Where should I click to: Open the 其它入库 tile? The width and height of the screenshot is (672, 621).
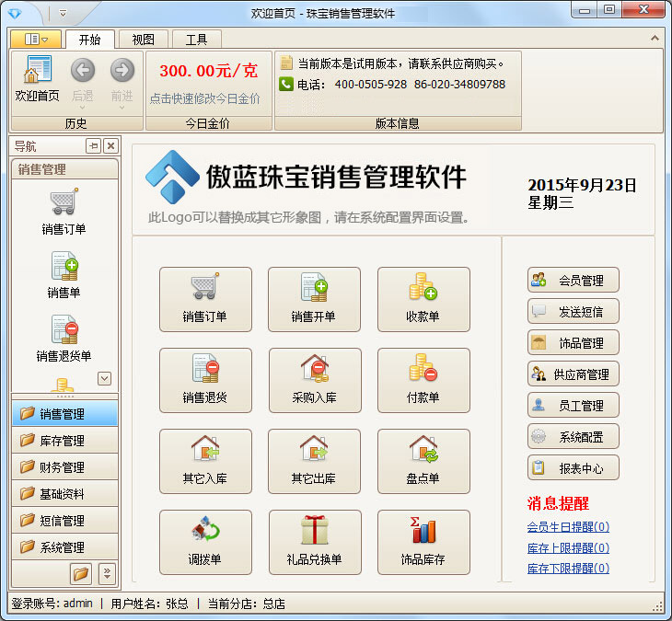pyautogui.click(x=205, y=461)
